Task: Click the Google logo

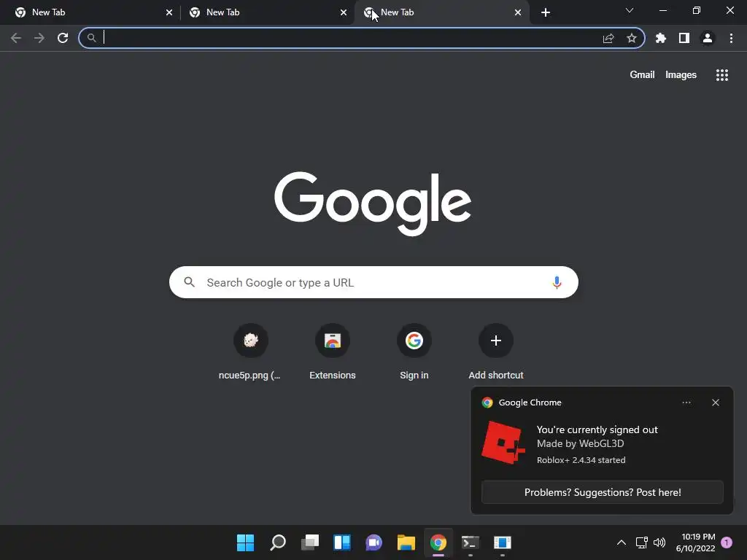Action: pyautogui.click(x=373, y=203)
